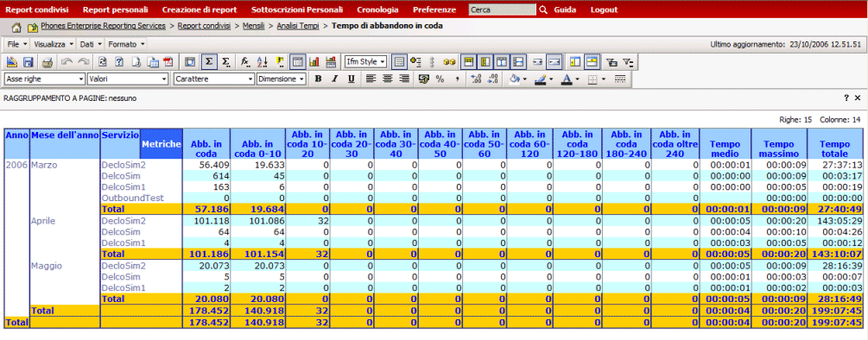Go to home folder icon
The width and height of the screenshot is (868, 340).
[x=16, y=27]
